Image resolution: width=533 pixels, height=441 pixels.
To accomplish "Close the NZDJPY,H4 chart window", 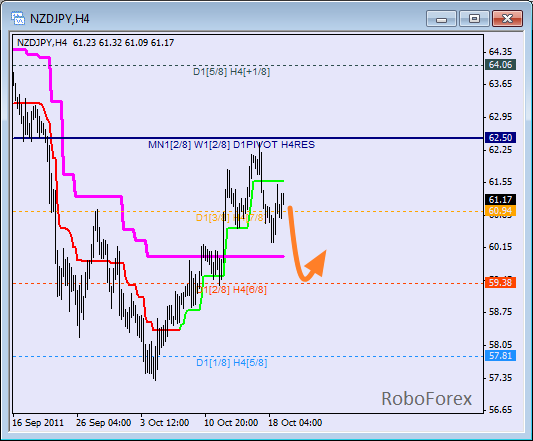I will pyautogui.click(x=507, y=18).
